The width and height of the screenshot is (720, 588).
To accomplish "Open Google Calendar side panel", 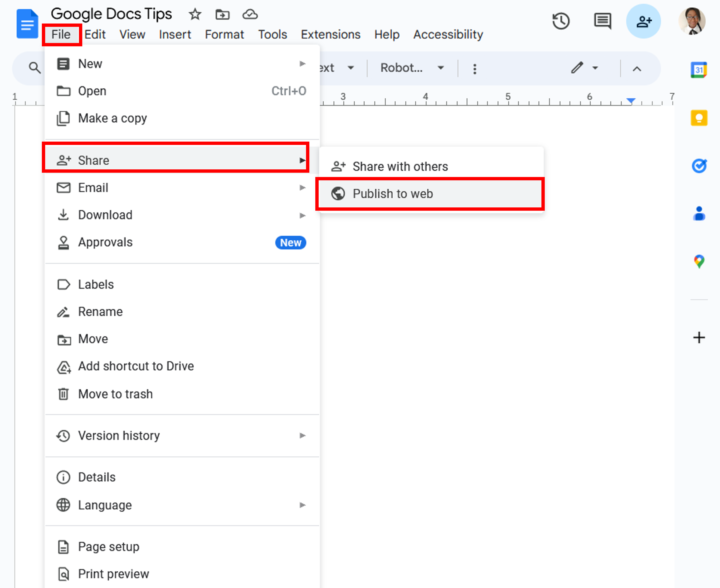I will (699, 70).
